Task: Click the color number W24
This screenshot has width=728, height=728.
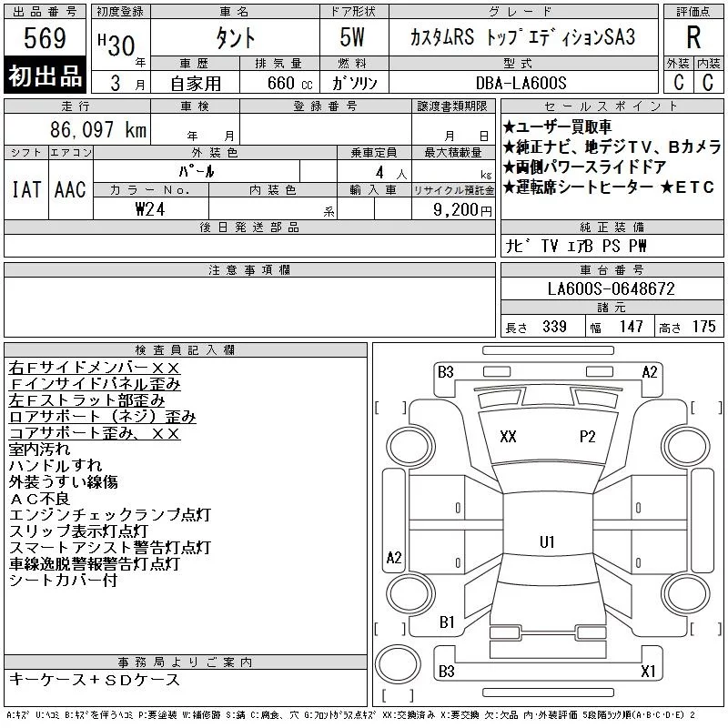Action: pyautogui.click(x=150, y=209)
